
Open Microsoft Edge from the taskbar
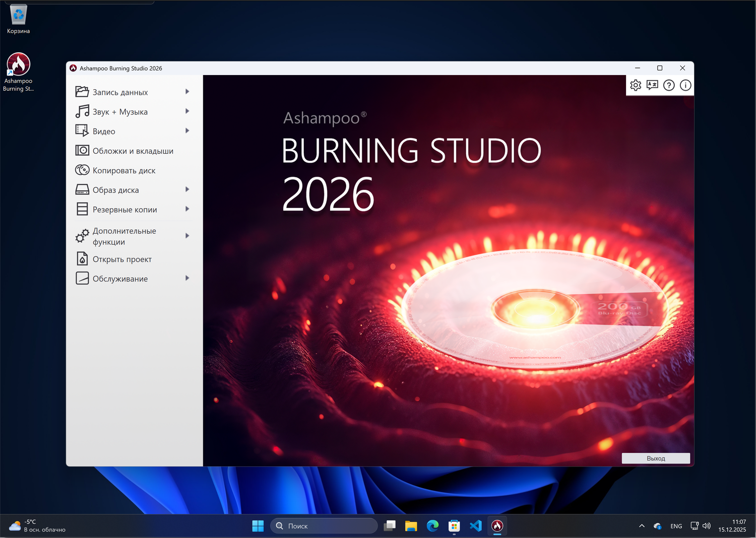coord(432,526)
